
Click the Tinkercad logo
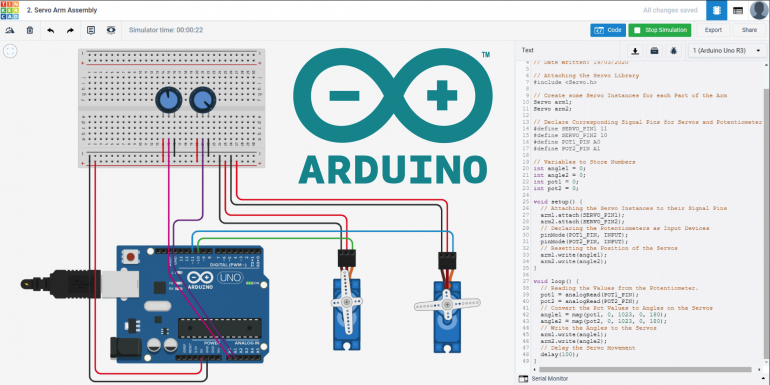coord(10,10)
